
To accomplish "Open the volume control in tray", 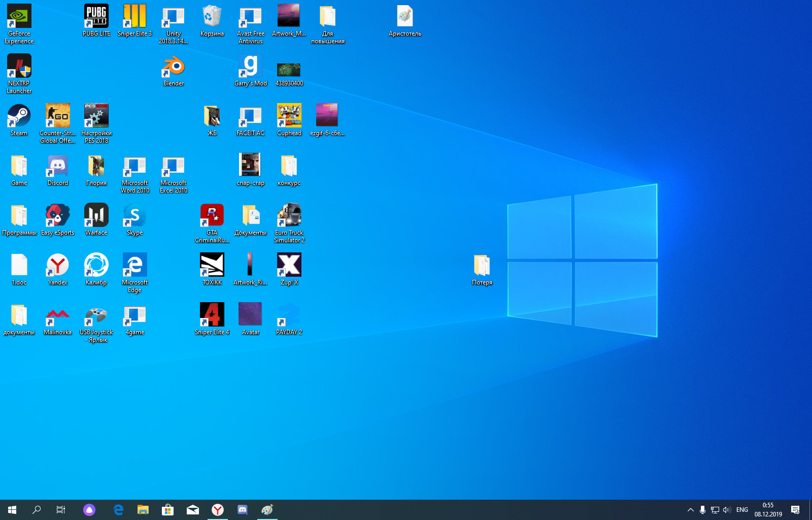I will point(727,509).
